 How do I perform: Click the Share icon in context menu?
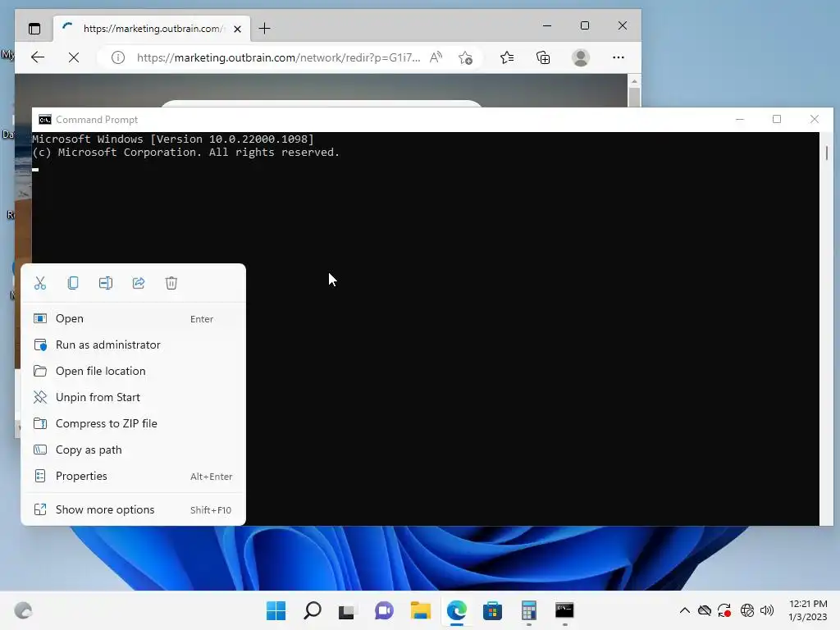[139, 283]
